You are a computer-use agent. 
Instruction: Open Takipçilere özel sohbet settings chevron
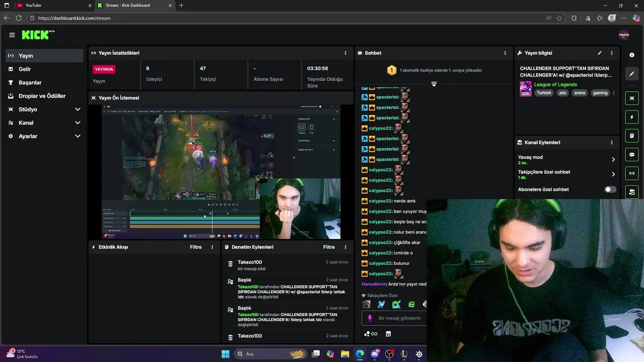(x=613, y=174)
